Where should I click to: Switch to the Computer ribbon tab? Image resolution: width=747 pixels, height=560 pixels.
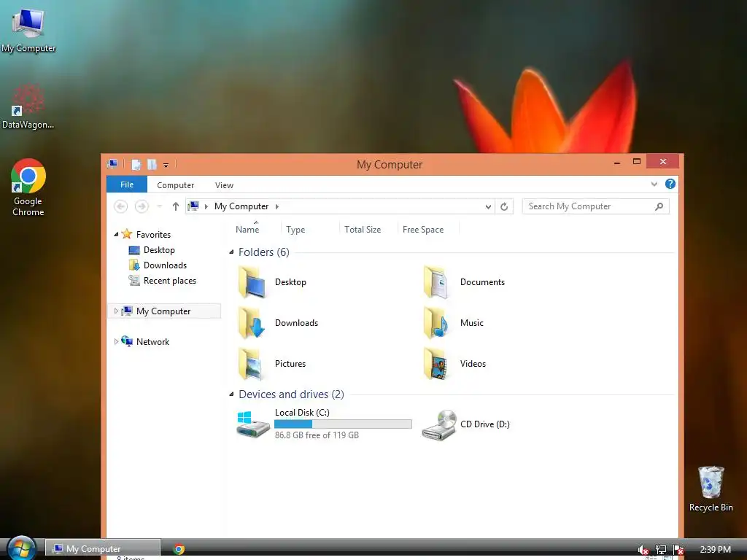point(175,185)
